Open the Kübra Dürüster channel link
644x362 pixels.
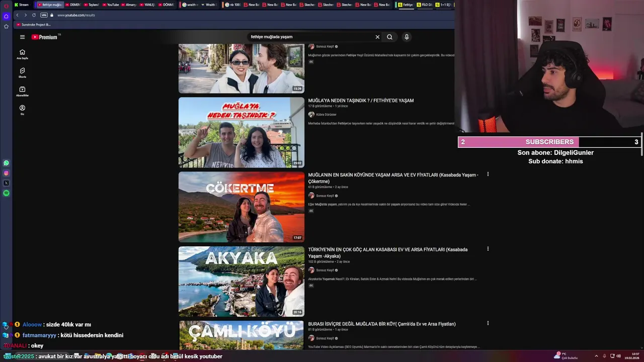tap(326, 115)
